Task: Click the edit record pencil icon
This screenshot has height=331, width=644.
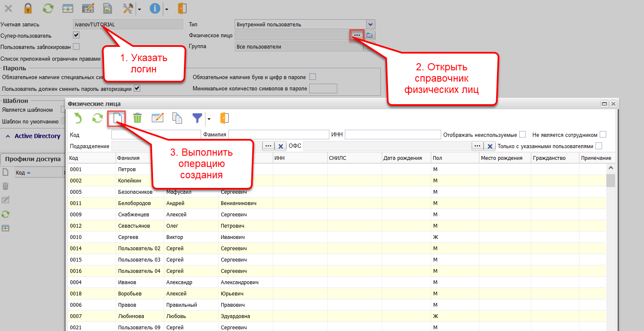Action: [x=158, y=118]
